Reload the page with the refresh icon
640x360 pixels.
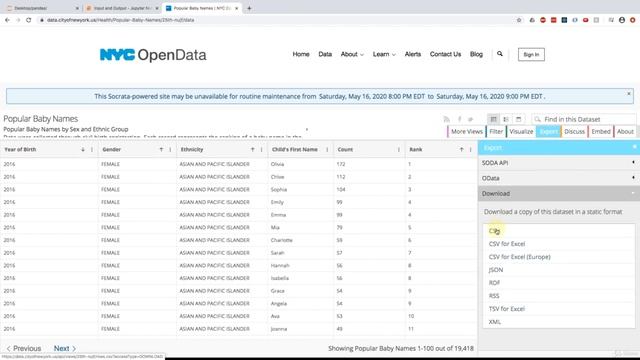tap(29, 20)
